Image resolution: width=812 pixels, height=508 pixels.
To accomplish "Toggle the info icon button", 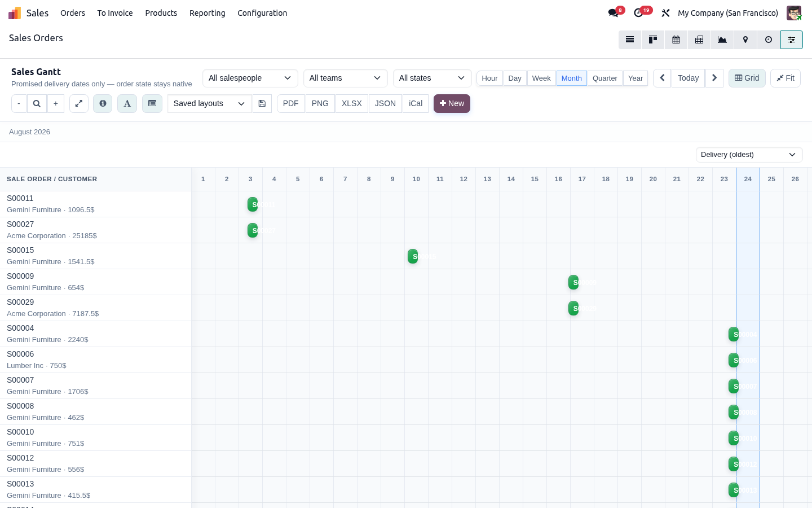I will 103,103.
